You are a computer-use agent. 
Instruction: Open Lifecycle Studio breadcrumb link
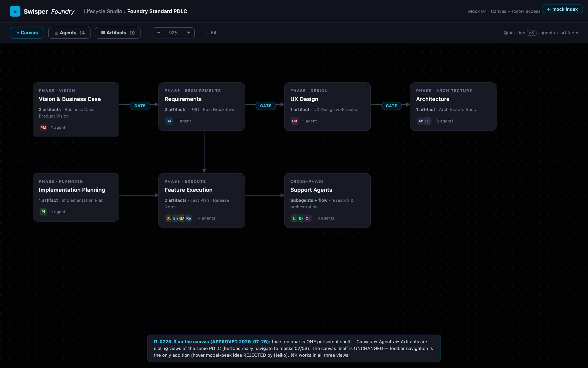coord(103,11)
